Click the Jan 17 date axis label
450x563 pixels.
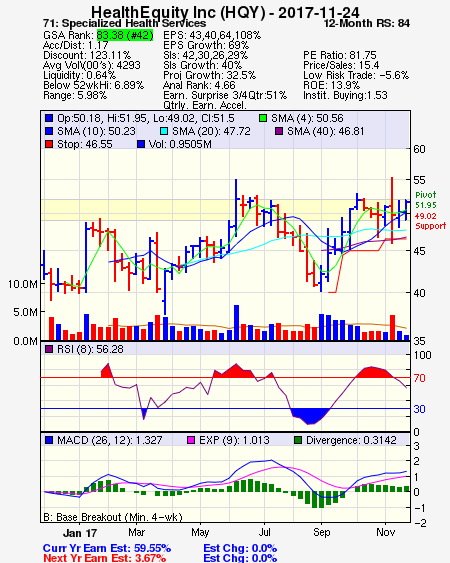80,533
